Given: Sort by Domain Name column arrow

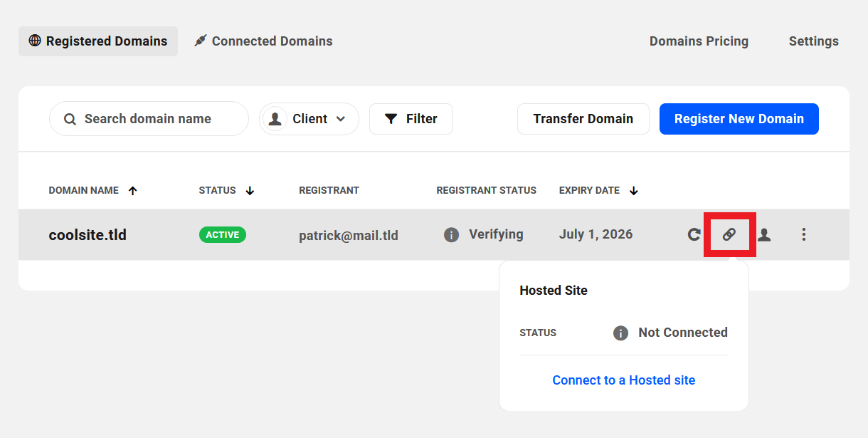Looking at the screenshot, I should tap(132, 191).
